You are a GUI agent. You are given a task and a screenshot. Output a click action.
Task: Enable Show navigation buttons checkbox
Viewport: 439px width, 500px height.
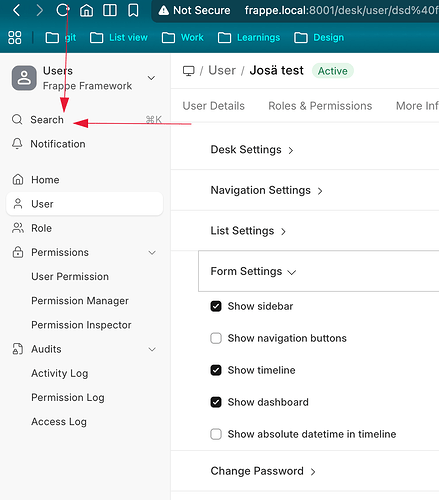pyautogui.click(x=216, y=338)
